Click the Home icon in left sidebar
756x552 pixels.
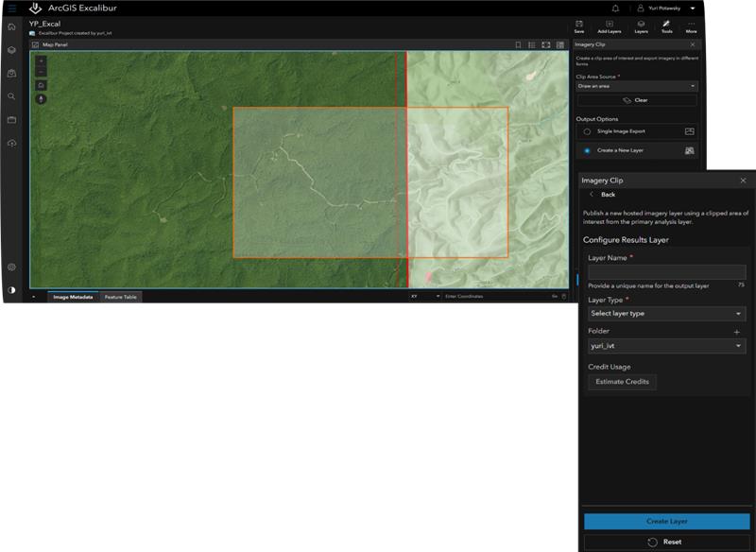click(x=11, y=27)
